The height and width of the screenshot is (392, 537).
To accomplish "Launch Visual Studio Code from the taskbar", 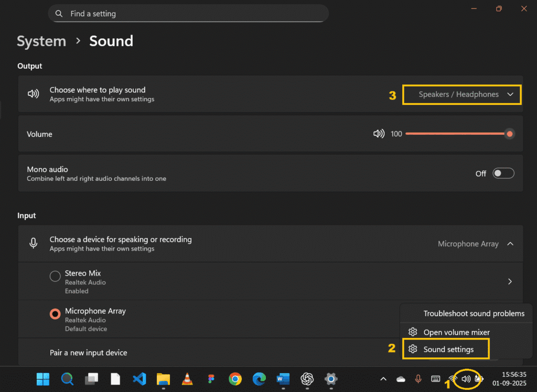I will point(139,379).
